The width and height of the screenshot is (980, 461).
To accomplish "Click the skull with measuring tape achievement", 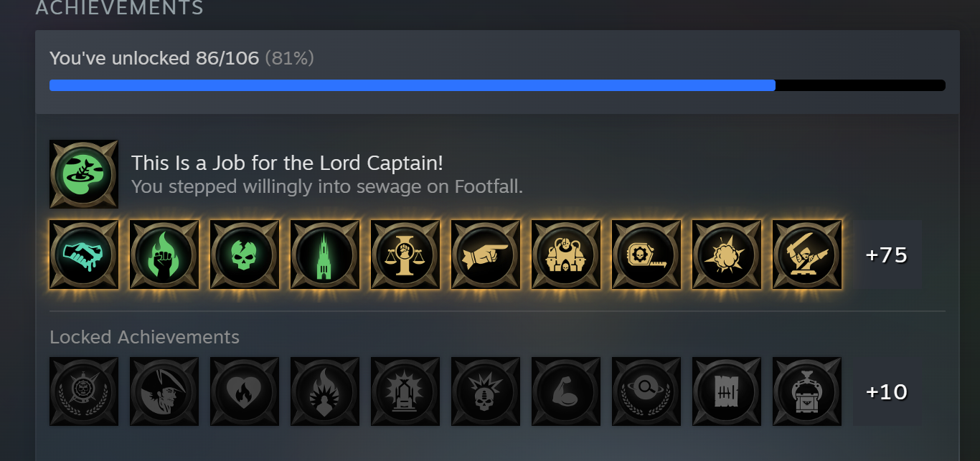I will coord(646,255).
